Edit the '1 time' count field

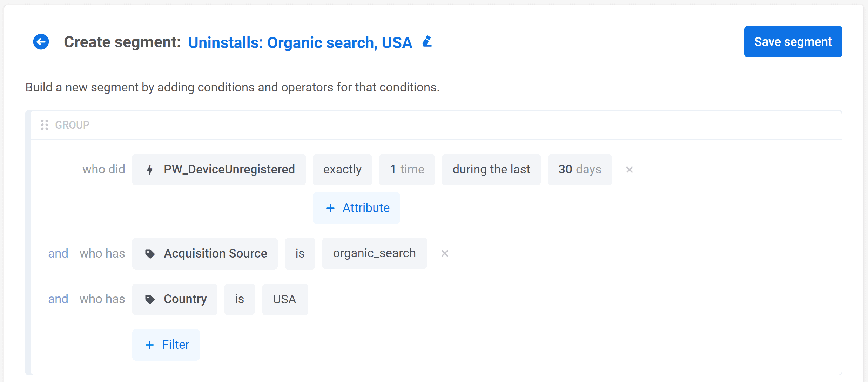coord(407,170)
